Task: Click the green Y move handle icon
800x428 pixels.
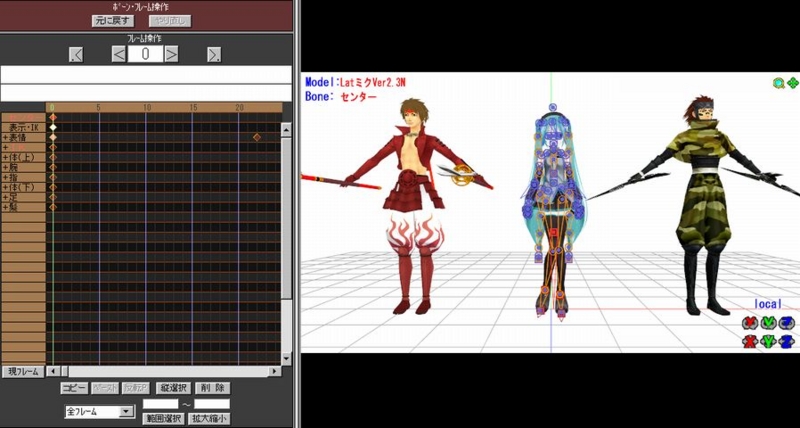Action: [768, 341]
